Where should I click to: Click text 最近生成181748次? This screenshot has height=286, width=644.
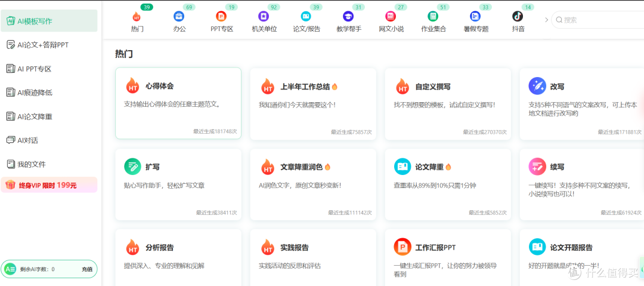[x=215, y=132]
